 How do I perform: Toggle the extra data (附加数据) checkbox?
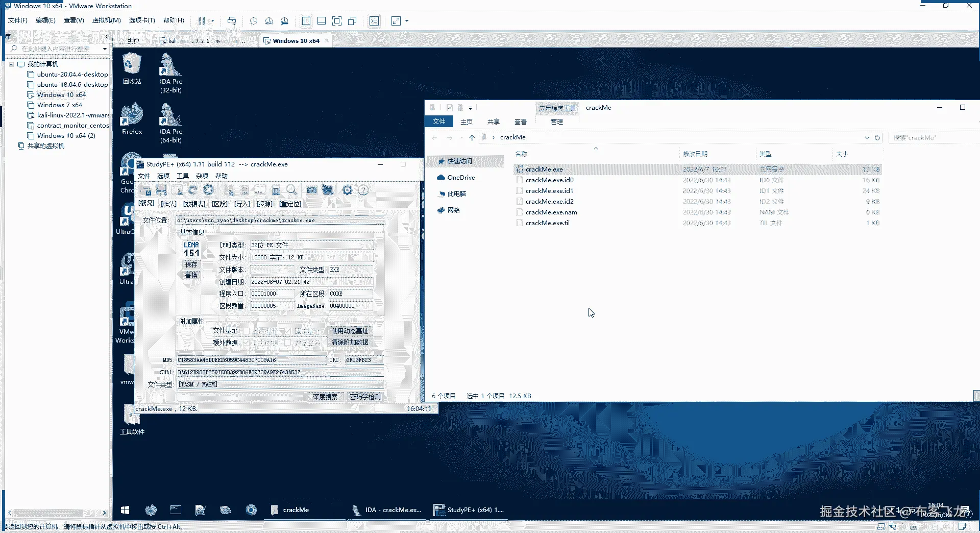point(247,343)
